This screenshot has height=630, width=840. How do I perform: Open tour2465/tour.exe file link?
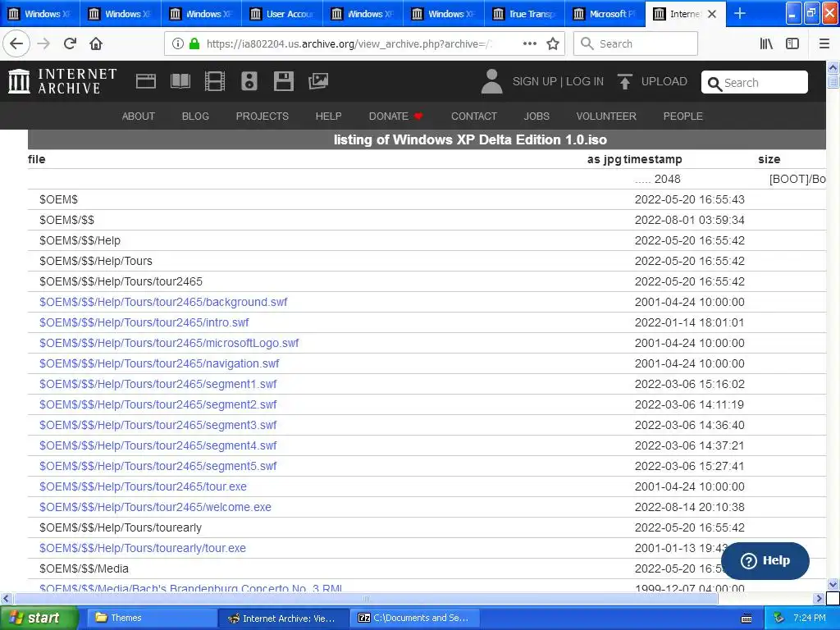point(143,486)
